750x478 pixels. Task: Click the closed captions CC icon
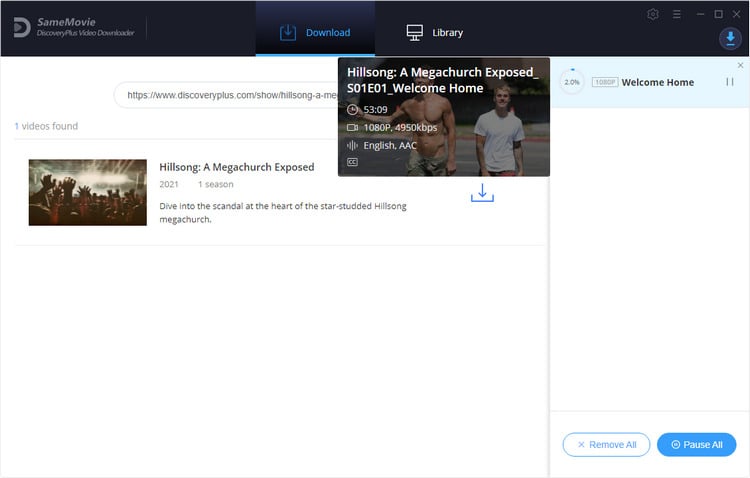pyautogui.click(x=352, y=162)
